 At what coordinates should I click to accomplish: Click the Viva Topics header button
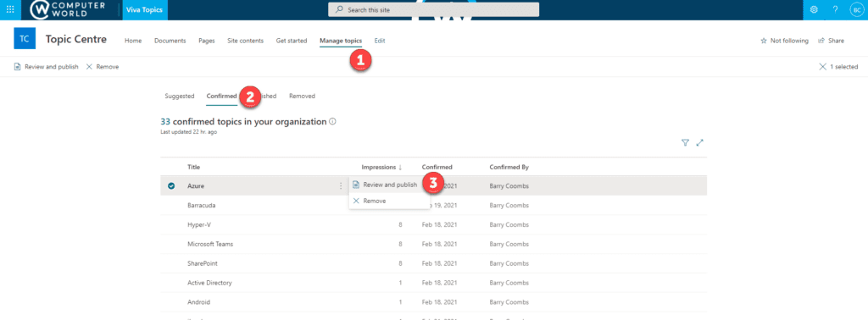click(x=144, y=10)
